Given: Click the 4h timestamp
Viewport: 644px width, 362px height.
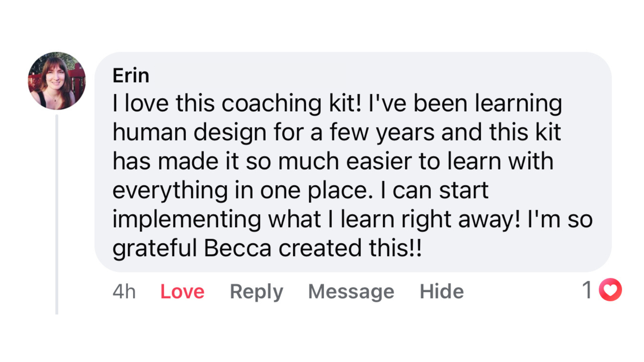Looking at the screenshot, I should coord(124,291).
